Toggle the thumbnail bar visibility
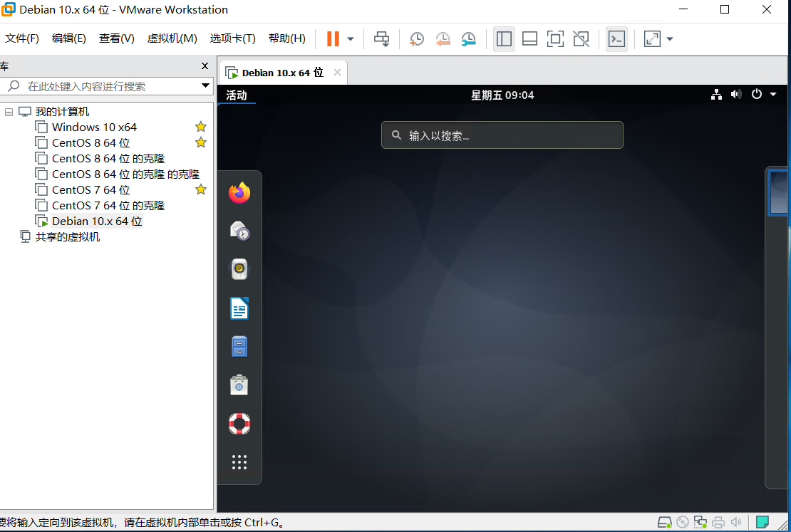This screenshot has height=532, width=791. click(x=529, y=38)
